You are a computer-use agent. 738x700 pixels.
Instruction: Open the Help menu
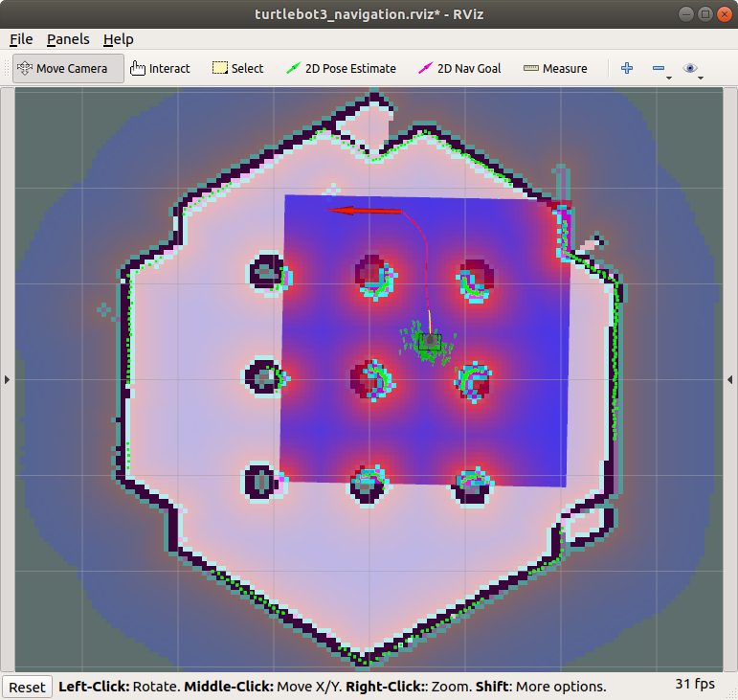click(x=119, y=39)
